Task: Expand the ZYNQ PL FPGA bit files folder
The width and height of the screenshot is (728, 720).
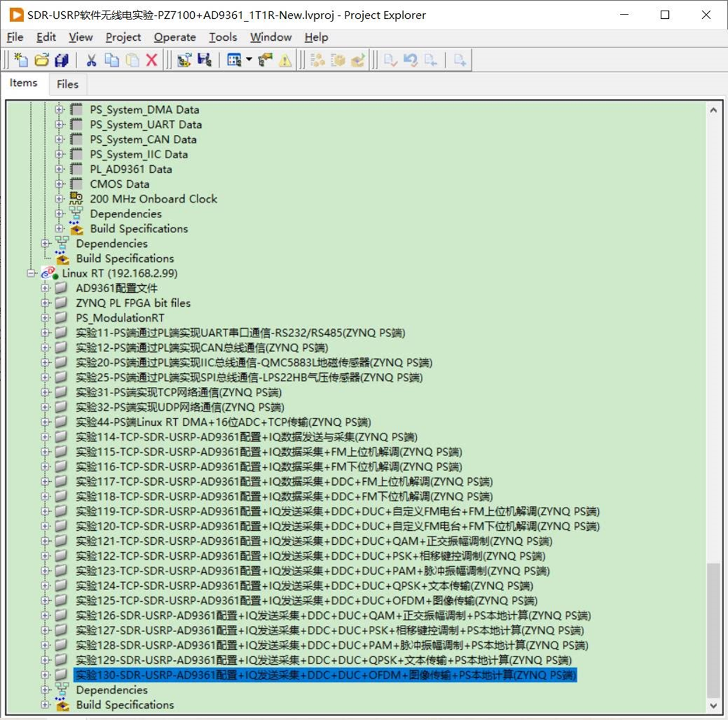Action: coord(45,303)
